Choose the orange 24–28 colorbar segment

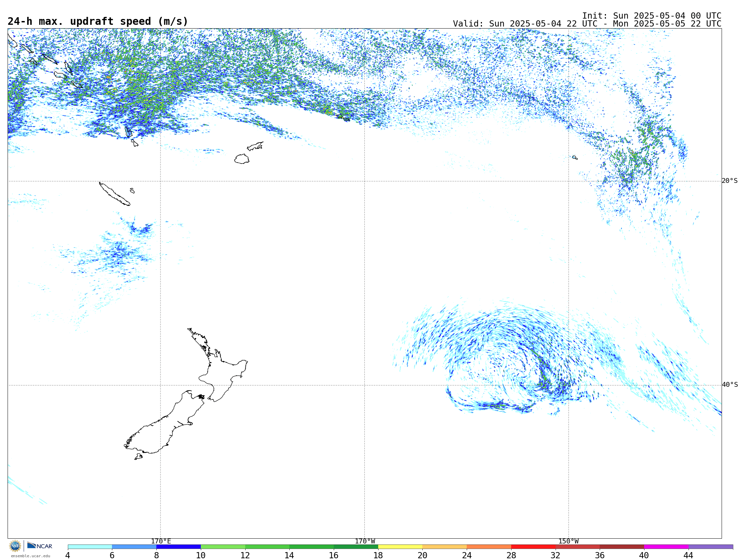[x=489, y=547]
